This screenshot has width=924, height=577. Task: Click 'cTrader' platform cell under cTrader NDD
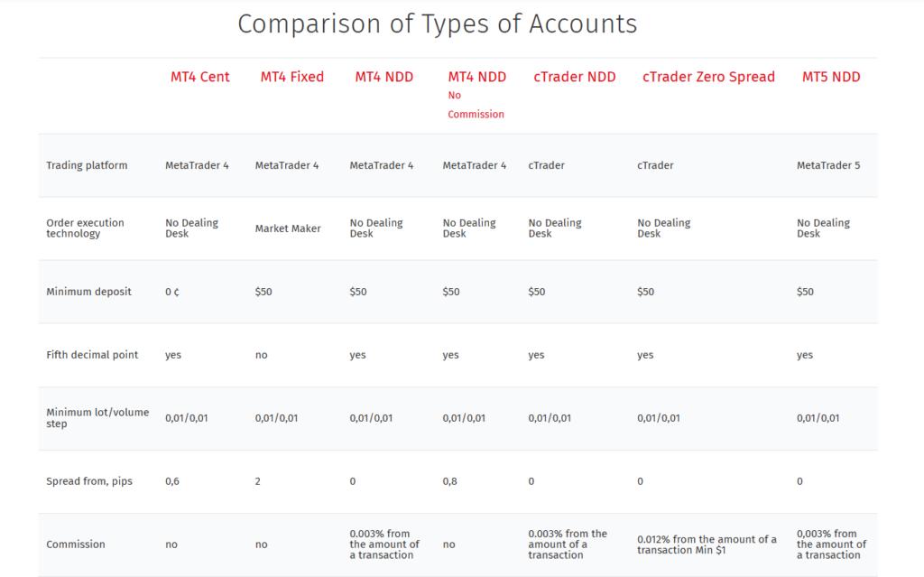point(546,165)
